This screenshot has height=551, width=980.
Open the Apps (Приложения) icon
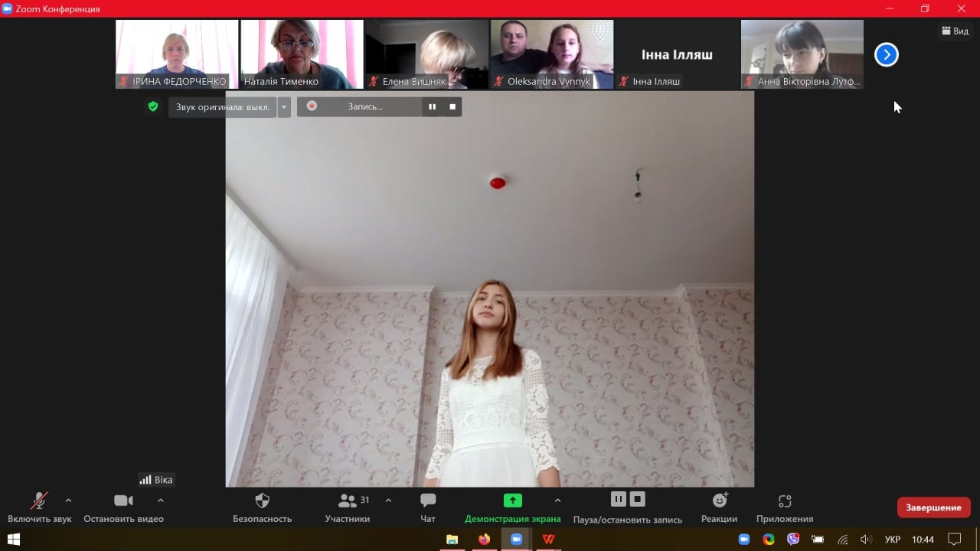point(784,501)
